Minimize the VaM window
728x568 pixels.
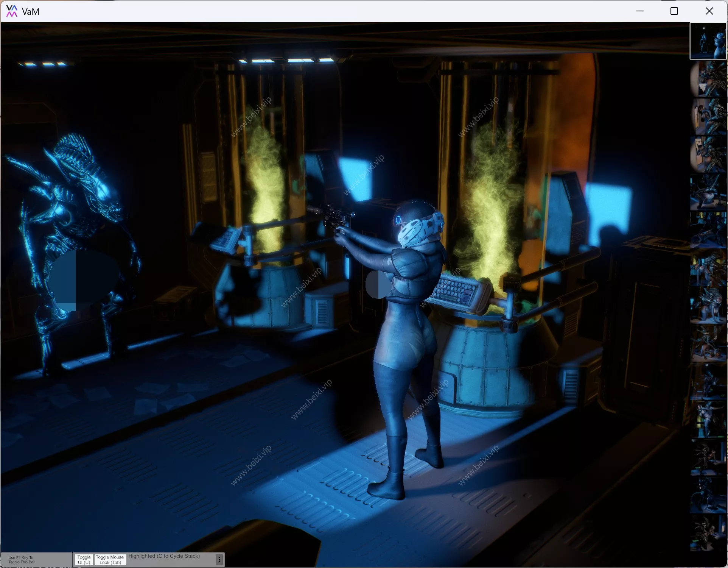click(x=640, y=11)
